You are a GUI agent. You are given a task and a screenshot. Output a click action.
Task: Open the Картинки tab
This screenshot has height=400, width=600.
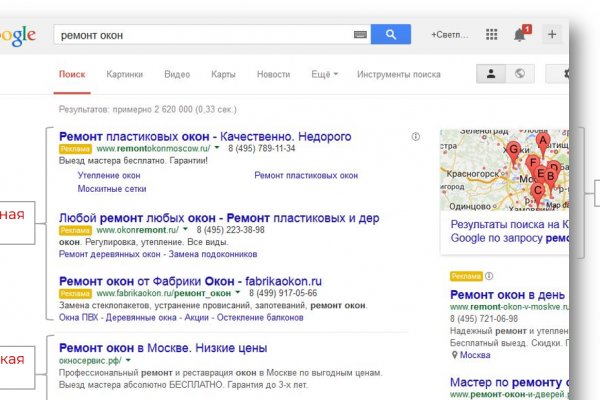tap(125, 74)
